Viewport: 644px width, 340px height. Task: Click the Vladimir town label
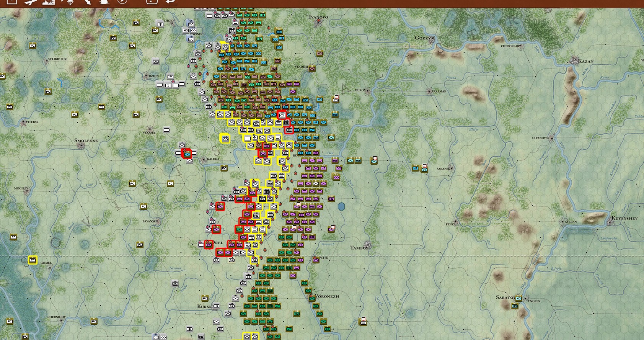pyautogui.click(x=302, y=67)
